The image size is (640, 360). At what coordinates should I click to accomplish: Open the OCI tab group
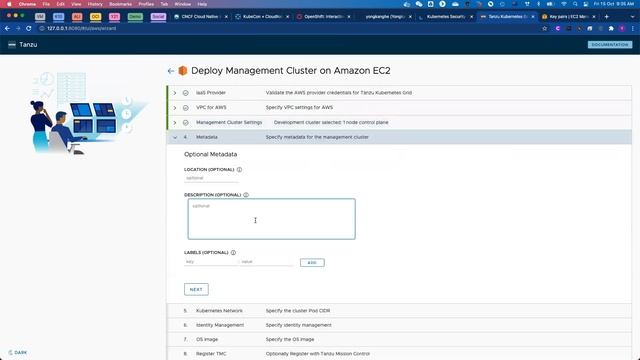pos(96,17)
